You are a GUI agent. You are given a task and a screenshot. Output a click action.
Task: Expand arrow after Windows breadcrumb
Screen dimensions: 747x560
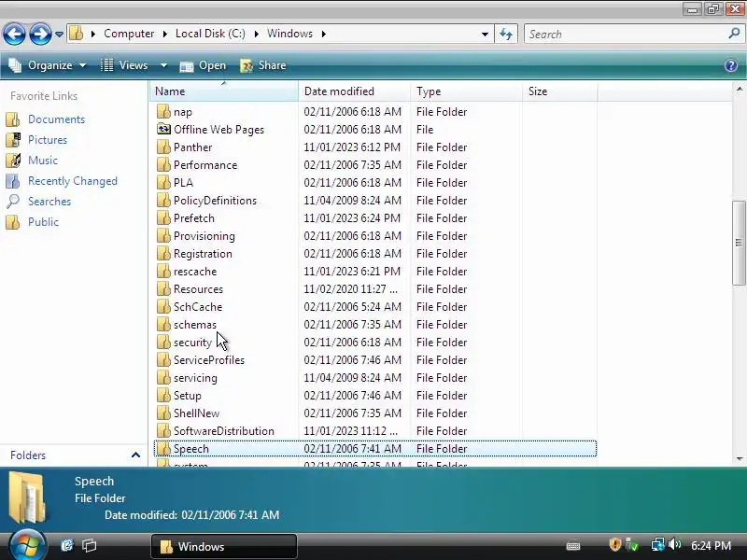coord(323,34)
